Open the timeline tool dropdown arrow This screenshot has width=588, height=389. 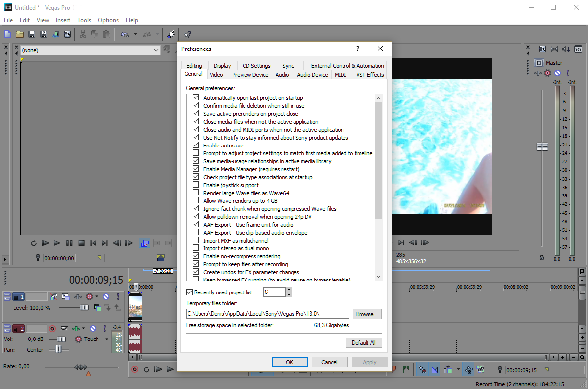click(458, 370)
